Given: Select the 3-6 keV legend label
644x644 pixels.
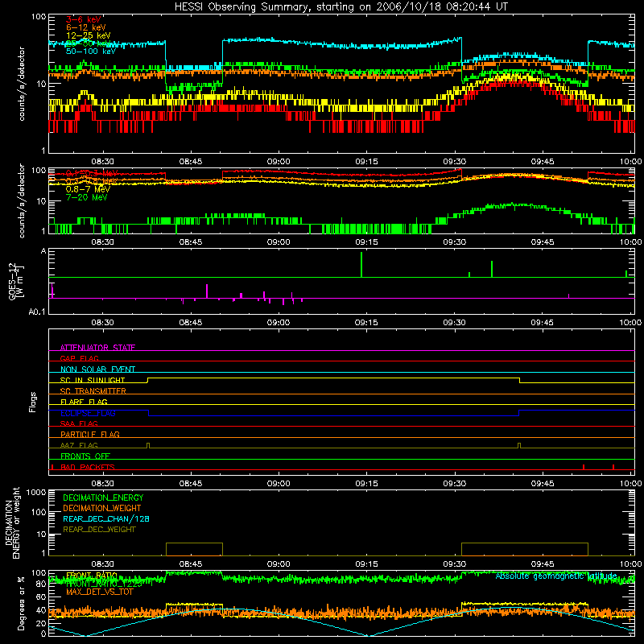Looking at the screenshot, I should (84, 19).
